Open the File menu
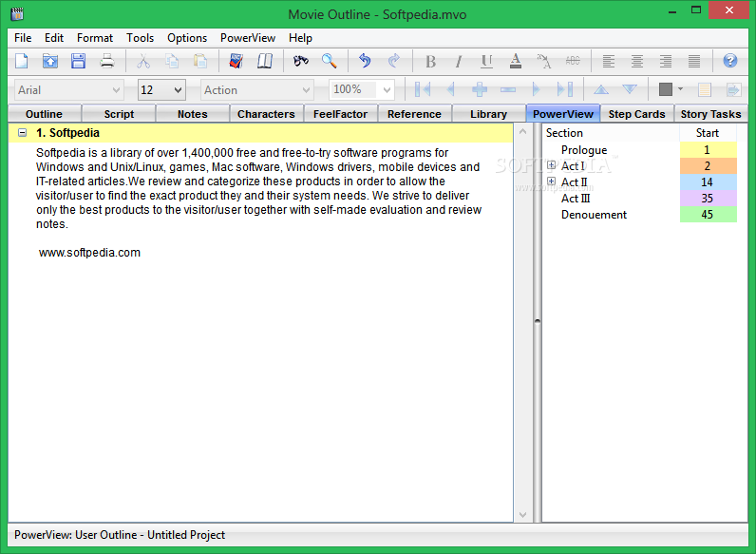 pyautogui.click(x=23, y=38)
